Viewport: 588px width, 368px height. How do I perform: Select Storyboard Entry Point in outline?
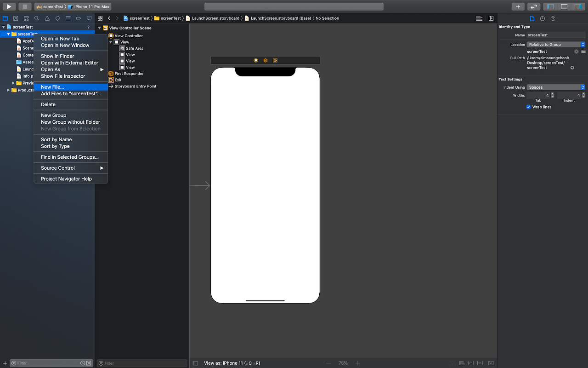coord(132,86)
